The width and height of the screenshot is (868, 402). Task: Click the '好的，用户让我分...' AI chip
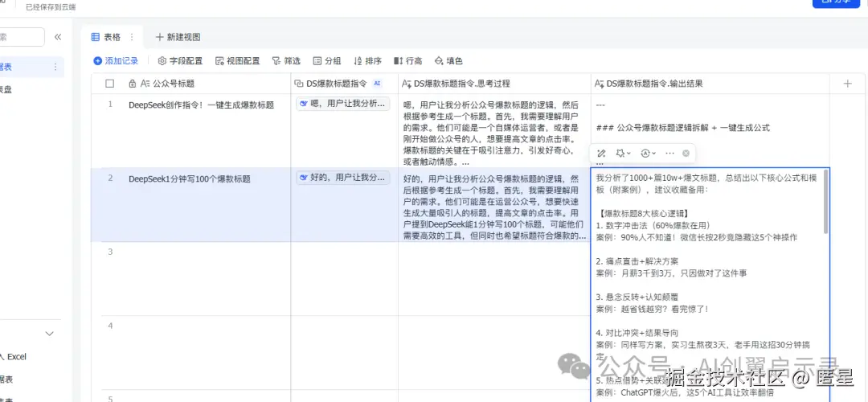(343, 178)
